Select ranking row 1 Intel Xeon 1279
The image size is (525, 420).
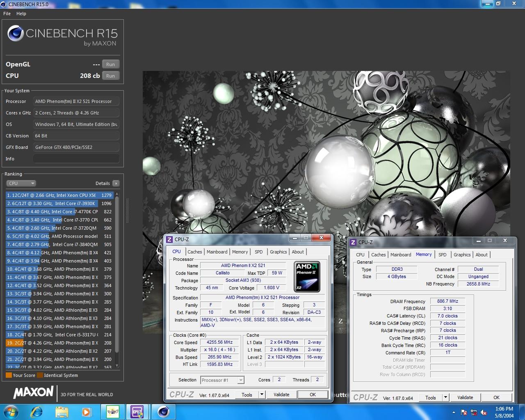(59, 195)
